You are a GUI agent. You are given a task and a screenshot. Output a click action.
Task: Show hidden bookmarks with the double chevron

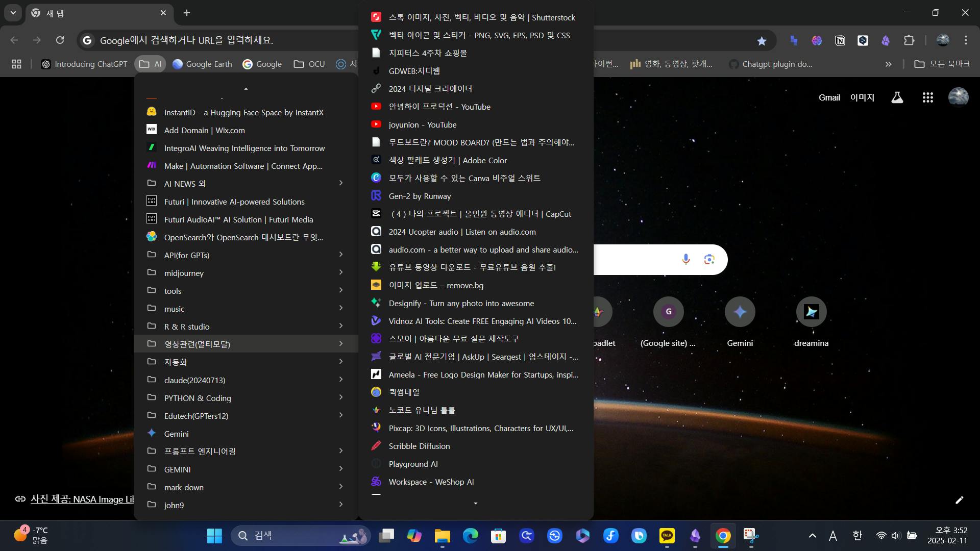889,64
